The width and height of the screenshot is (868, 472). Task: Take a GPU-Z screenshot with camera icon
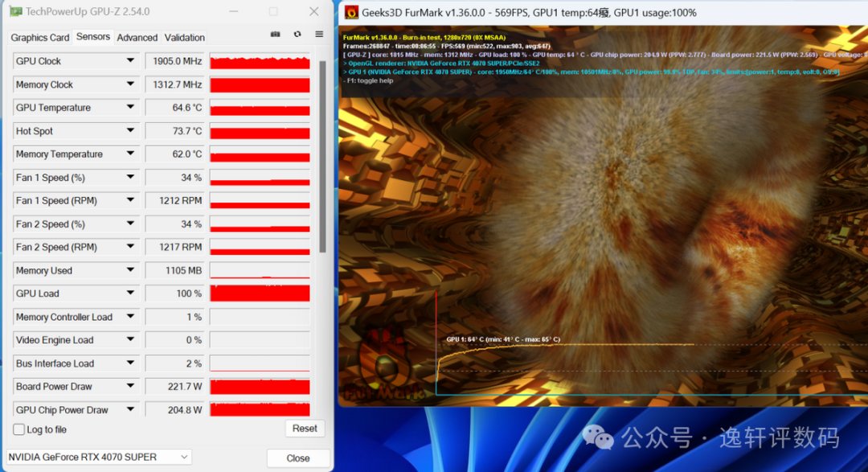click(x=275, y=35)
